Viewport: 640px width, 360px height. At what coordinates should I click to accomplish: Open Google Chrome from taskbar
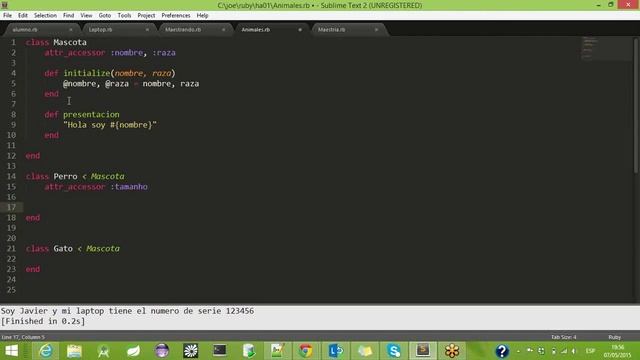coord(306,351)
